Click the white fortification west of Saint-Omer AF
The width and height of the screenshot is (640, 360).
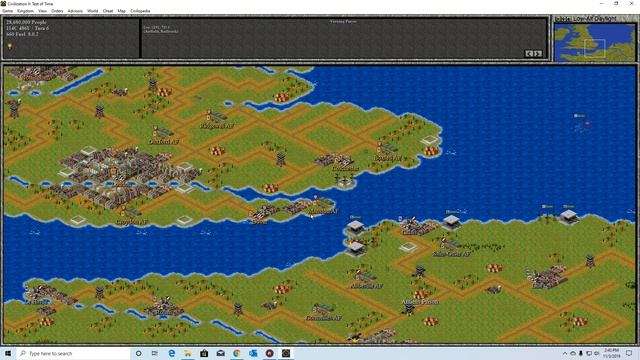408,247
